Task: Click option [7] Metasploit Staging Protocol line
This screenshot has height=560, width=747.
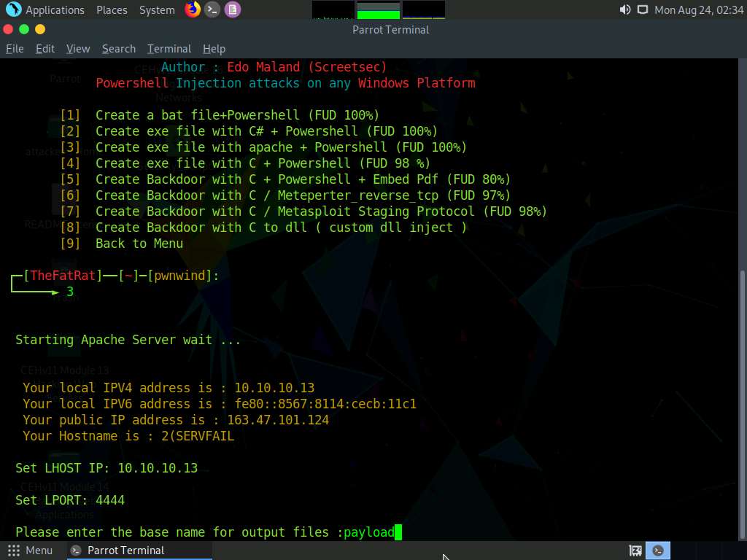Action: click(x=303, y=211)
